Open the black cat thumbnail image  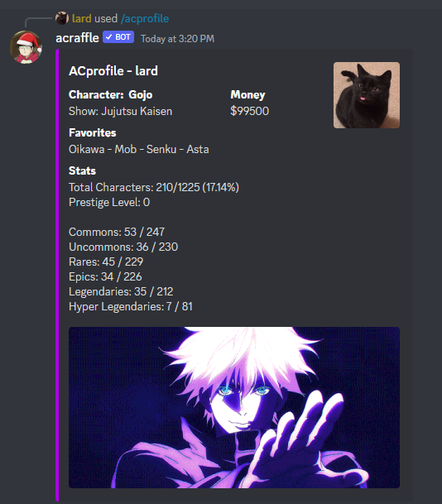[x=366, y=95]
